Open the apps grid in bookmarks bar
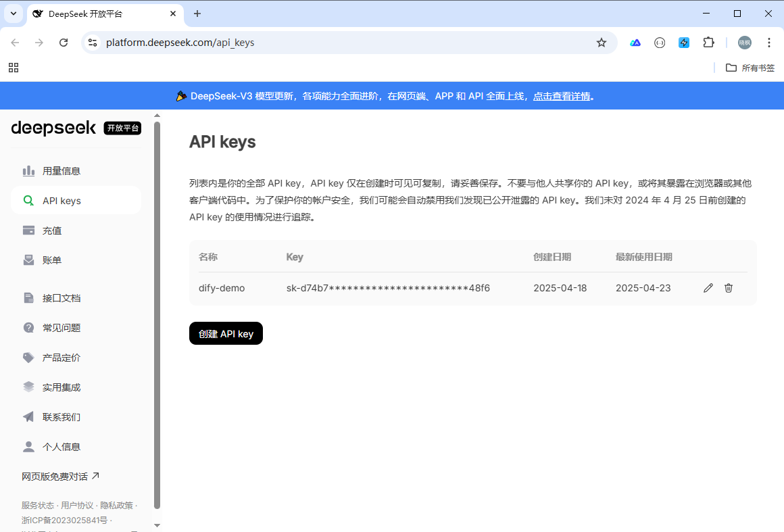 (14, 68)
